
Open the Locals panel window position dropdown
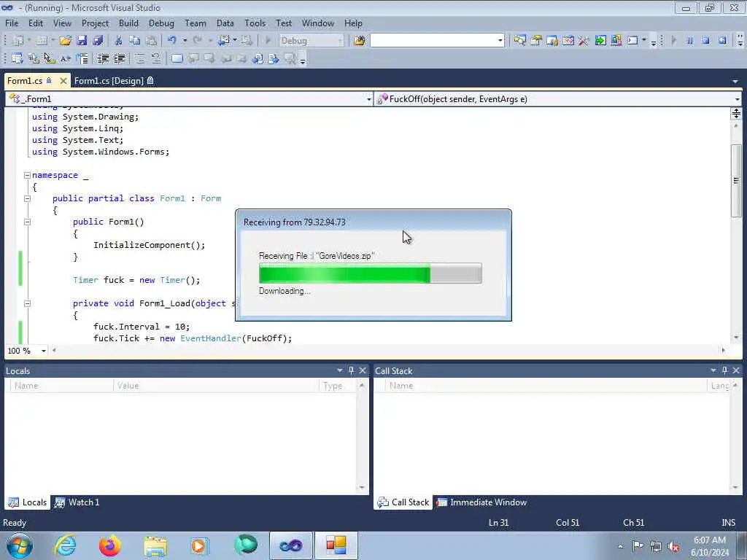340,370
